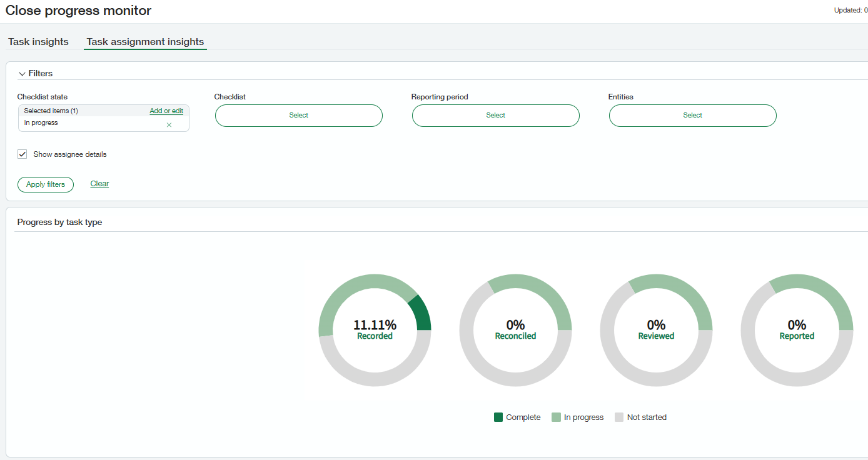Click the In progress legend swatch
This screenshot has height=460, width=868.
click(556, 417)
